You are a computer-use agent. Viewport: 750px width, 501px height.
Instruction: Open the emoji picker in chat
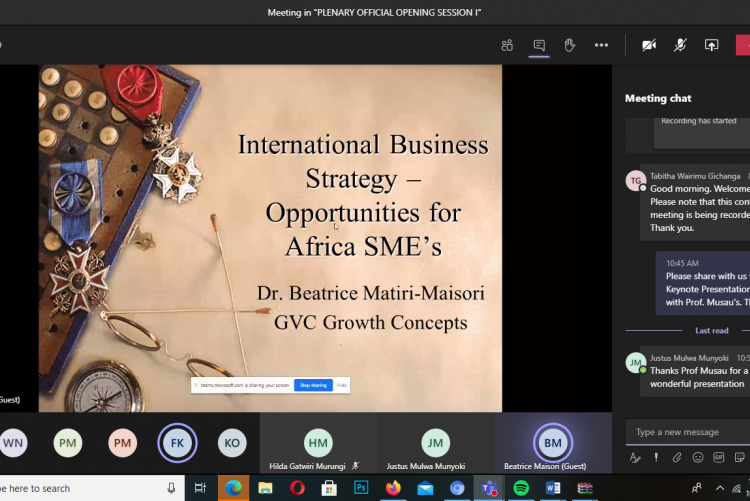tap(698, 458)
